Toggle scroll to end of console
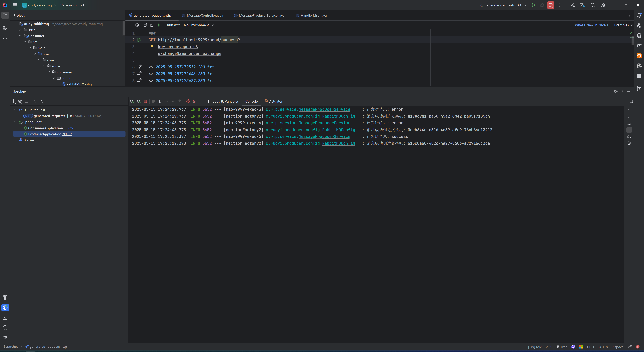Screen dimensions: 644x352 pyautogui.click(x=629, y=130)
